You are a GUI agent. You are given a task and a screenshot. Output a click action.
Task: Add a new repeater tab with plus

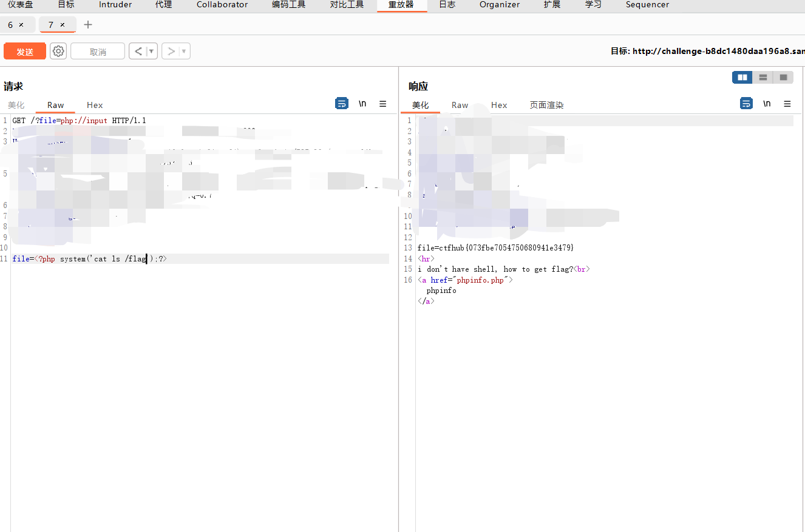point(88,25)
